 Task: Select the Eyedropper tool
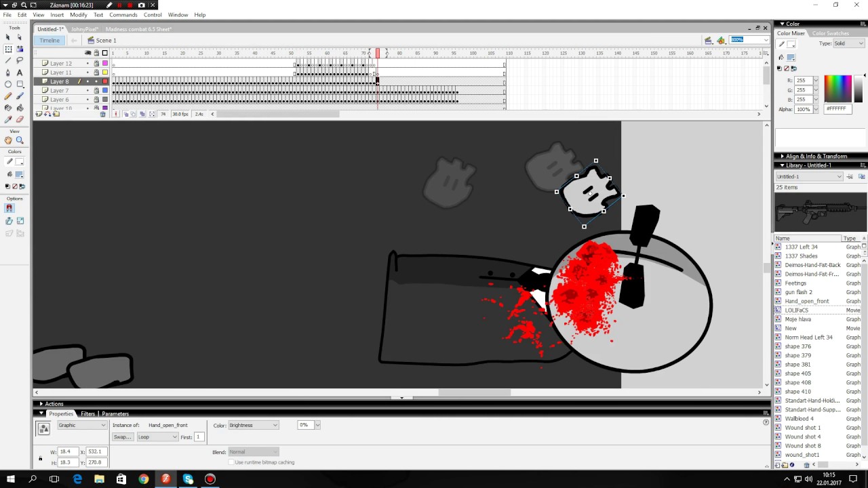coord(8,119)
